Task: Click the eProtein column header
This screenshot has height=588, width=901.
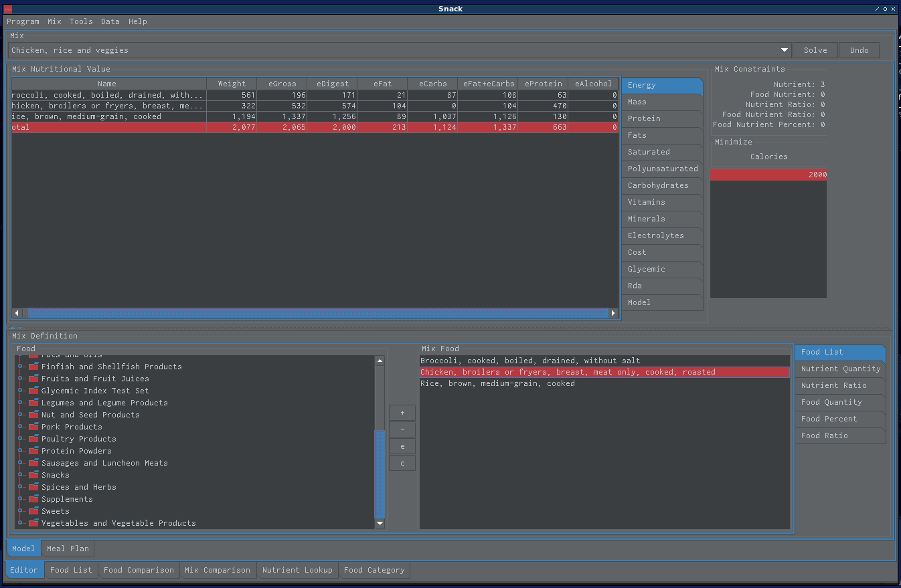Action: (x=543, y=84)
